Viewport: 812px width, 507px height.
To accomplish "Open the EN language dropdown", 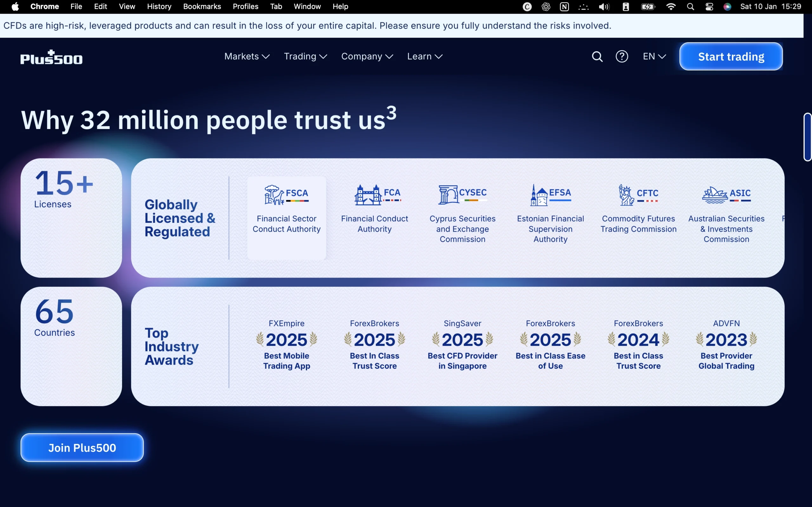I will click(653, 56).
